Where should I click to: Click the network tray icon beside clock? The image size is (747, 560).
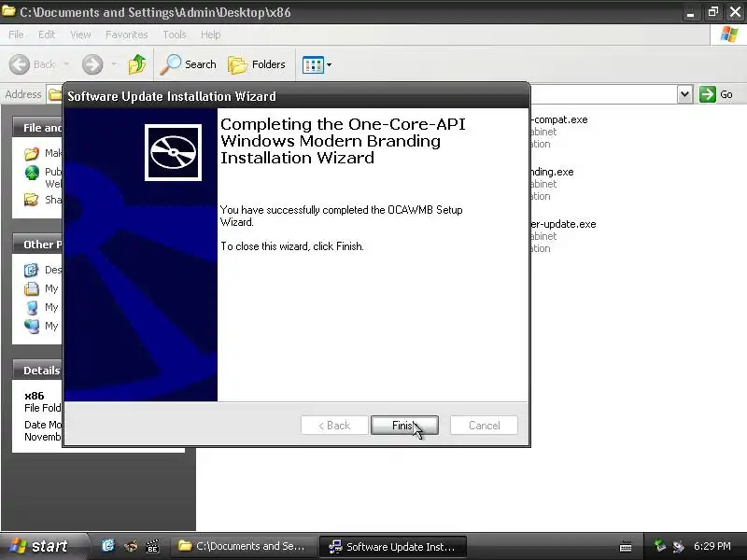678,546
